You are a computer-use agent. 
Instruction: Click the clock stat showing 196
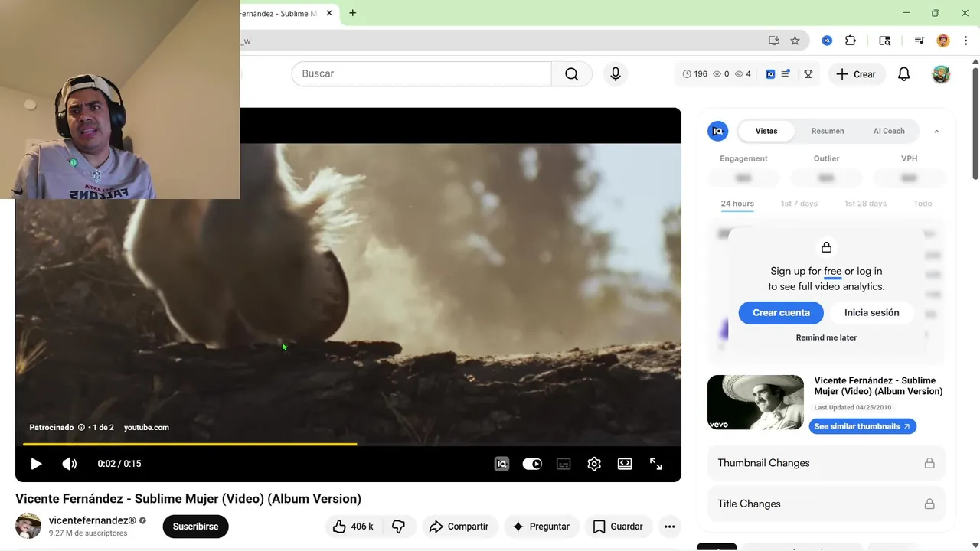point(695,74)
